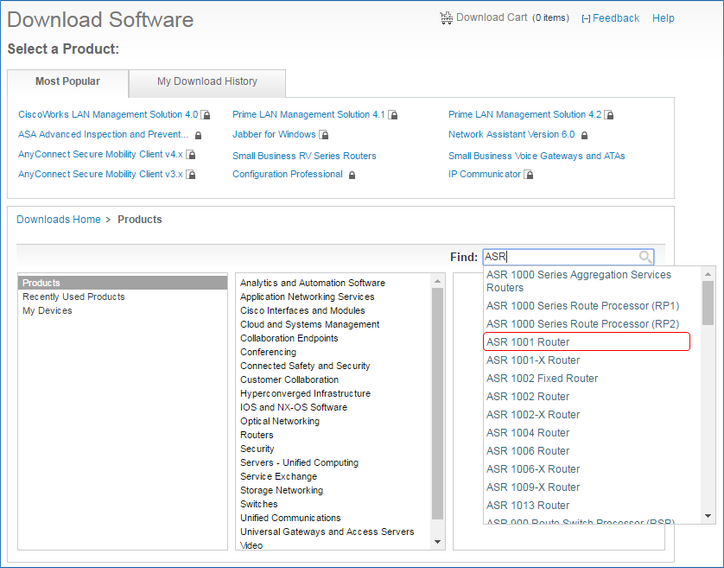The image size is (724, 568).
Task: Open the Help link
Action: (x=663, y=18)
